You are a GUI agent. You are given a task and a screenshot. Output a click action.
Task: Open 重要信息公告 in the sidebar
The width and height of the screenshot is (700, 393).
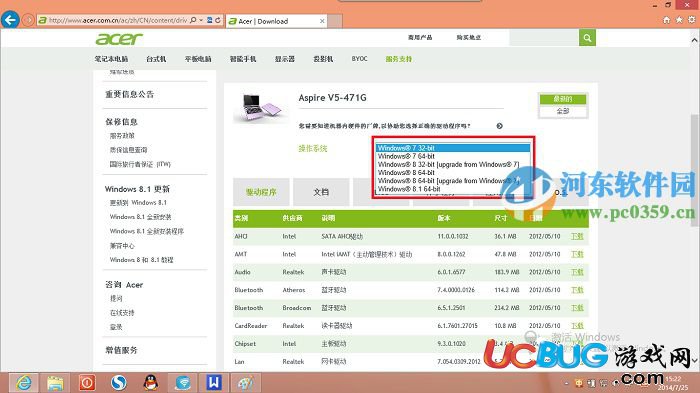point(129,94)
